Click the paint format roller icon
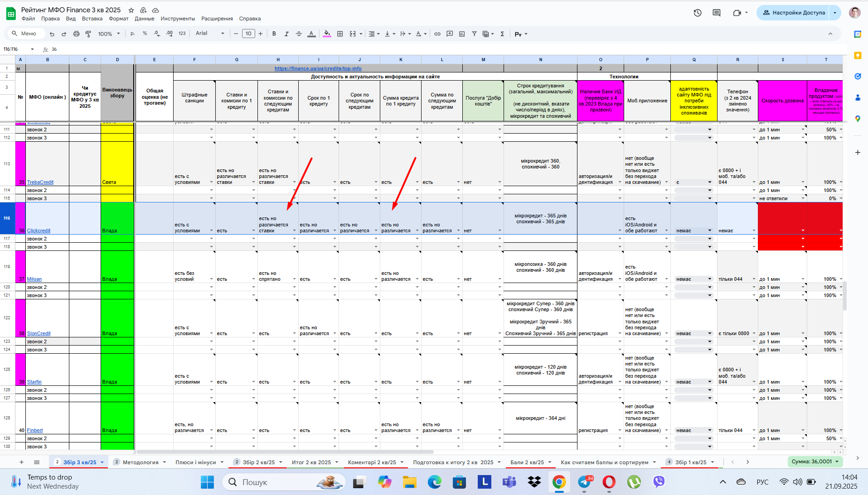Screen dimensions: 868x495 click(x=88, y=34)
